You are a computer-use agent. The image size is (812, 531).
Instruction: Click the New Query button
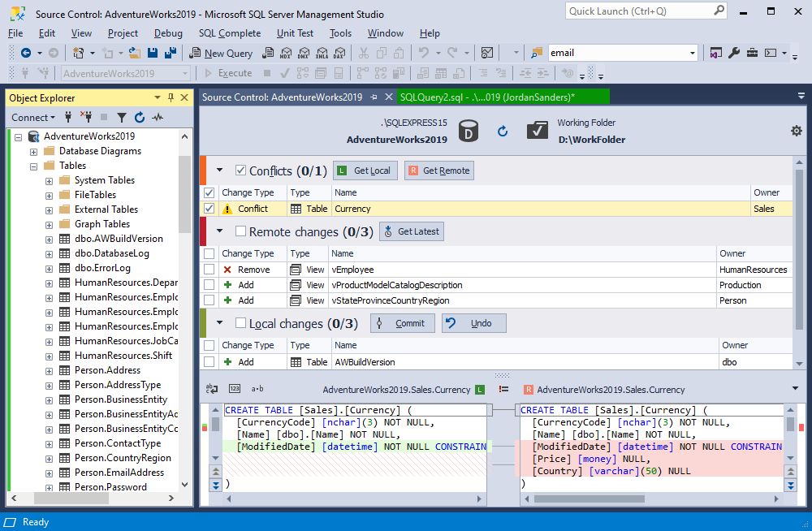coord(221,53)
